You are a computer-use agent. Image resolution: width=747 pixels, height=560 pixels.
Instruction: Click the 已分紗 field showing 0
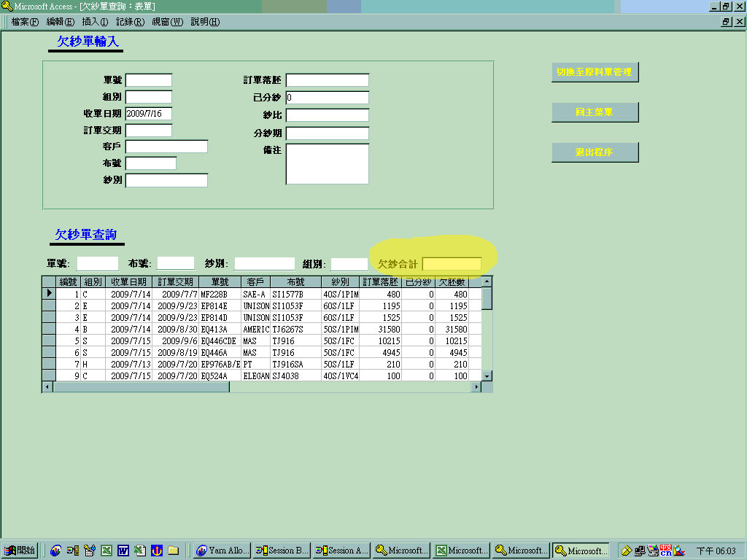coord(328,98)
